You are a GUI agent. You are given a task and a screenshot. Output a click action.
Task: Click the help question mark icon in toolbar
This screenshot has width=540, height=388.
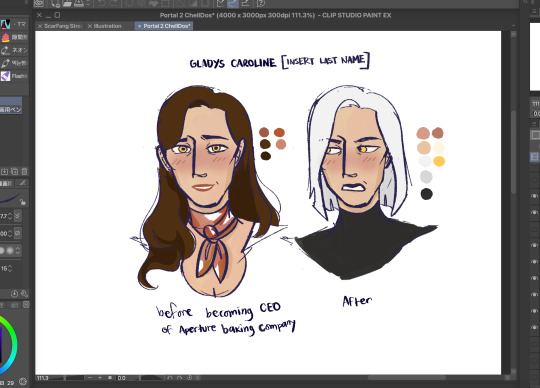click(260, 3)
